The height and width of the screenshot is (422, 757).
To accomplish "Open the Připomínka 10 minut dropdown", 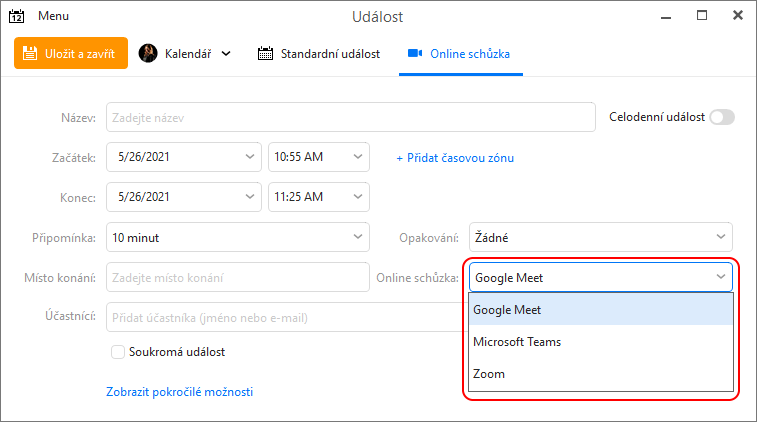I will tap(238, 237).
